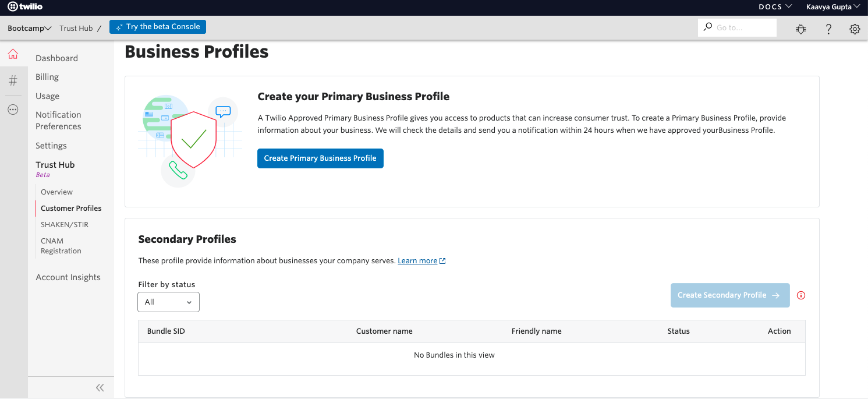This screenshot has width=868, height=399.
Task: Open Notification Preferences in the sidebar
Action: coord(58,121)
